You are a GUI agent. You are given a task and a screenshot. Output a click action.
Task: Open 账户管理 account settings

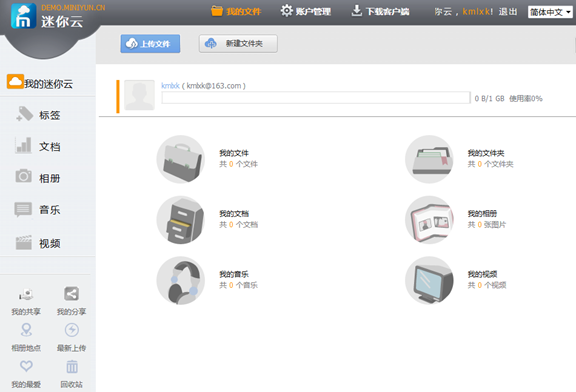click(306, 11)
